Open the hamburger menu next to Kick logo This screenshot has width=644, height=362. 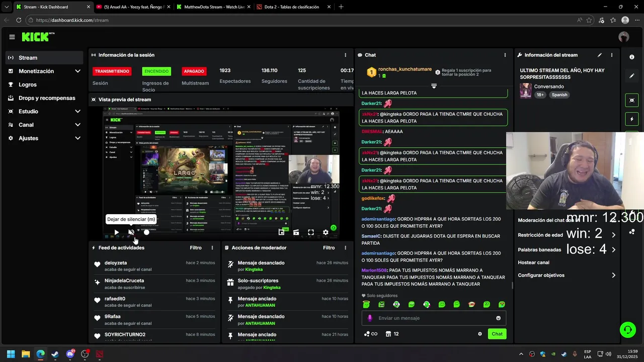(12, 37)
